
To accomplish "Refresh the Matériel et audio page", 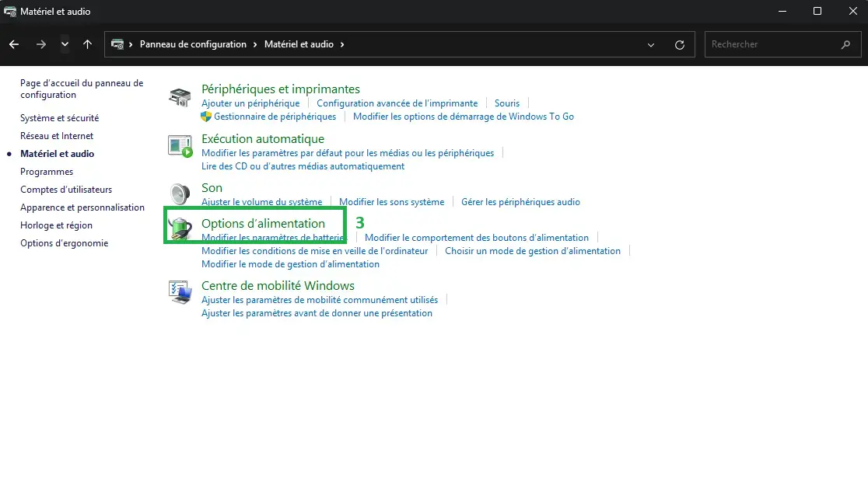I will point(680,45).
